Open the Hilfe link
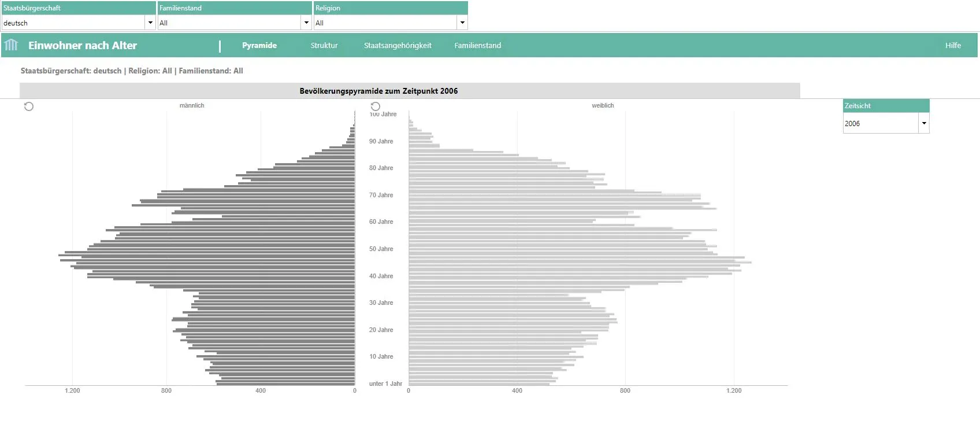Viewport: 980px width, 435px height. pyautogui.click(x=953, y=46)
